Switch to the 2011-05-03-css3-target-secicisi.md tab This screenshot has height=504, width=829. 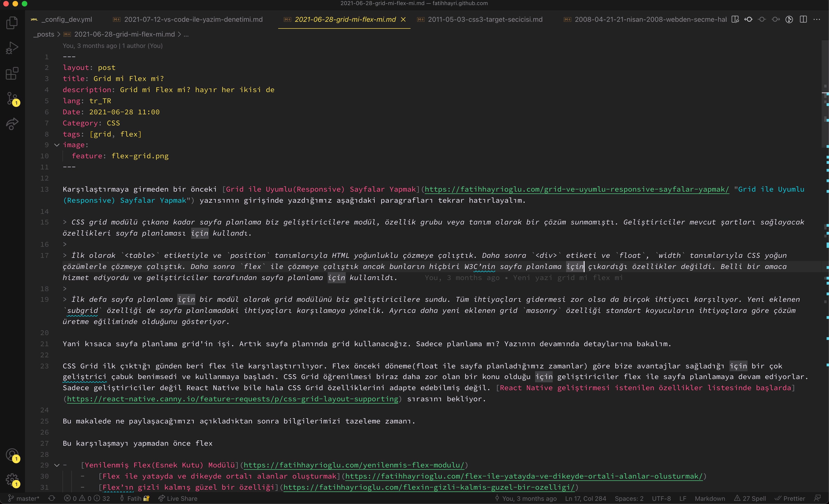pos(485,19)
